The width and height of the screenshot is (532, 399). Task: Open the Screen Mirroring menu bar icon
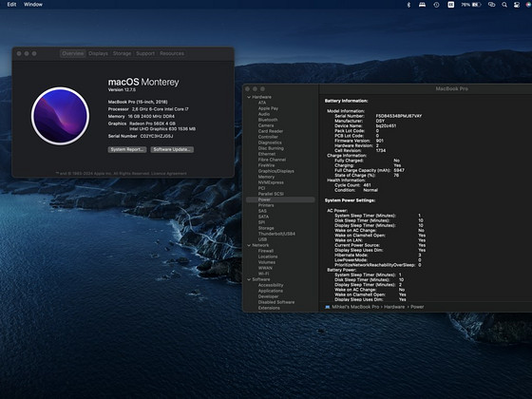pos(491,5)
